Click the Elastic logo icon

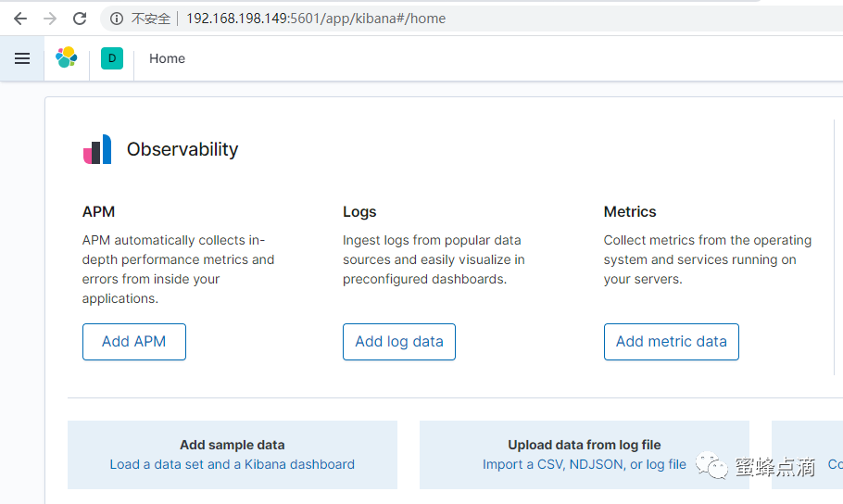(x=66, y=57)
